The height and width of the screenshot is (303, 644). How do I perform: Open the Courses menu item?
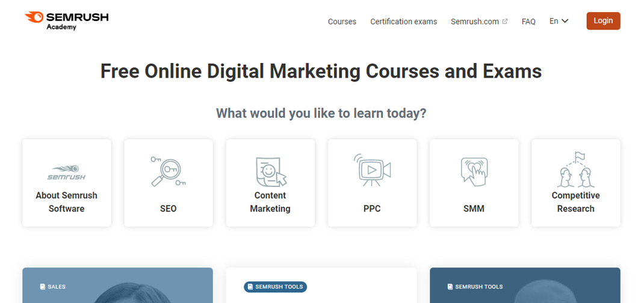(x=342, y=22)
